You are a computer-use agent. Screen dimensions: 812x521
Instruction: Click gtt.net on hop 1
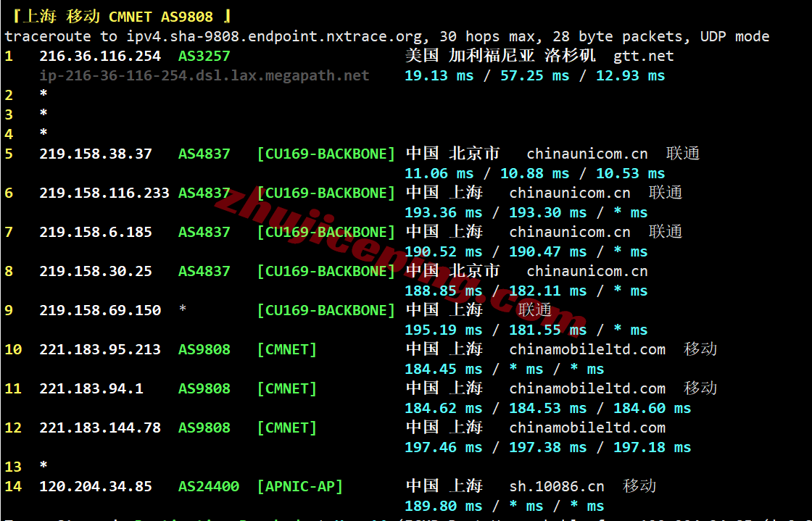pos(644,57)
